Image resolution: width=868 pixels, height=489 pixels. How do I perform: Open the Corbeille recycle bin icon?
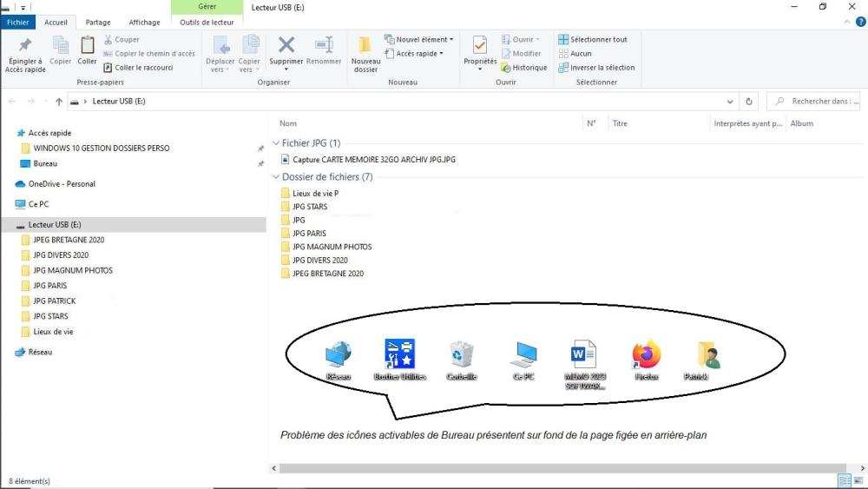pos(461,356)
